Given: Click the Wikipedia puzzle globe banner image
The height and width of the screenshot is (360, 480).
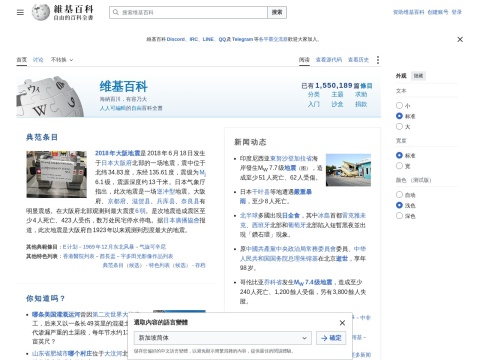Looking at the screenshot, I should click(50, 97).
